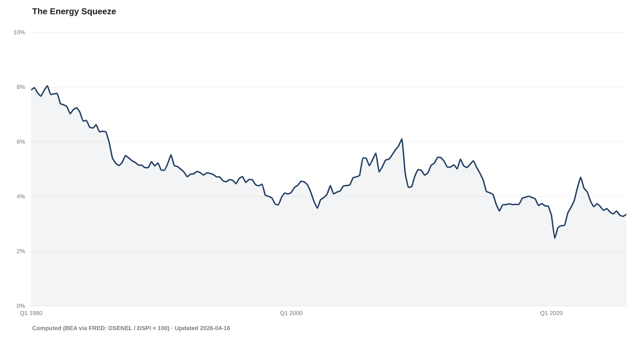Click the 2% y-axis label

click(x=20, y=251)
